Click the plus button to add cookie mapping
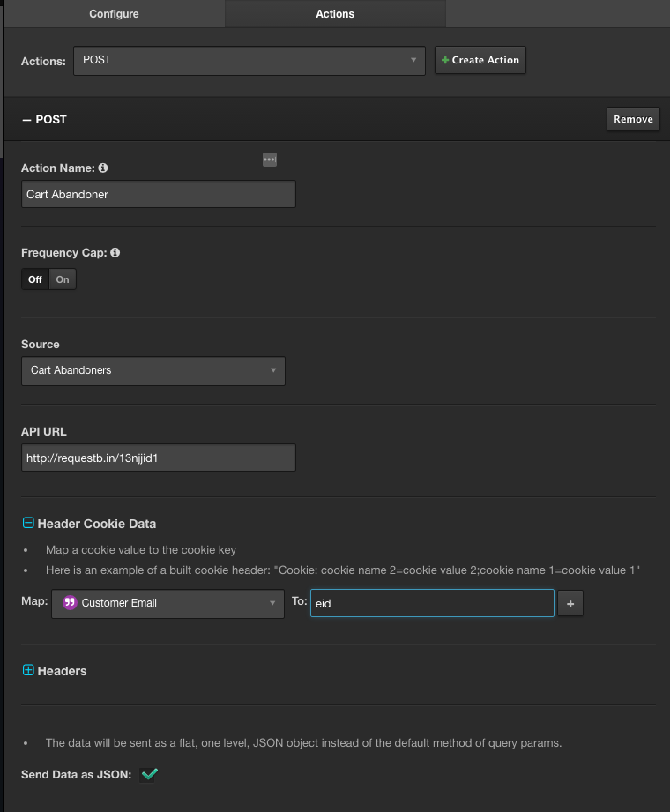 [569, 604]
